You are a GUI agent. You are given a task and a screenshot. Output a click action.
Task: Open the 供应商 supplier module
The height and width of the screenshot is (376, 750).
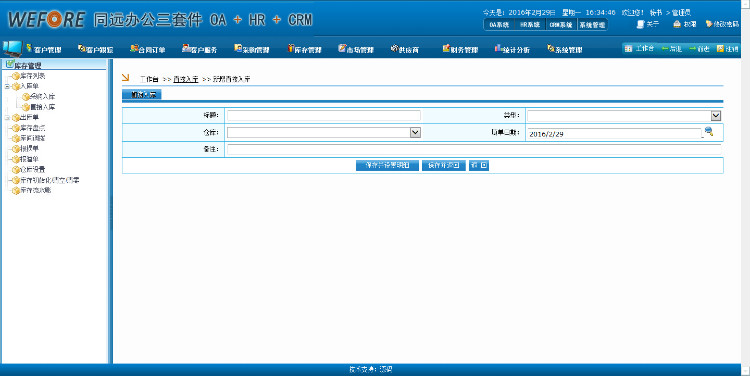coord(405,49)
